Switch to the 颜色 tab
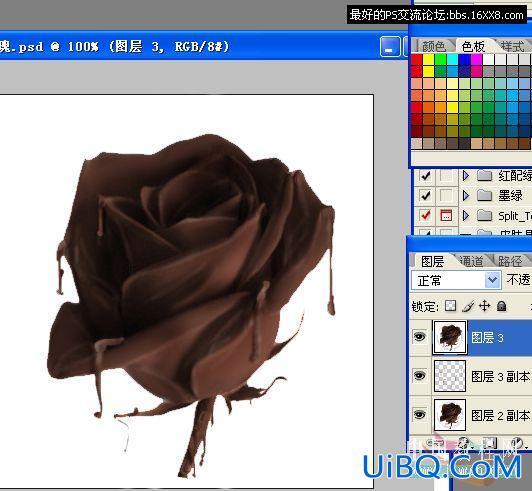This screenshot has width=532, height=491. pos(434,46)
